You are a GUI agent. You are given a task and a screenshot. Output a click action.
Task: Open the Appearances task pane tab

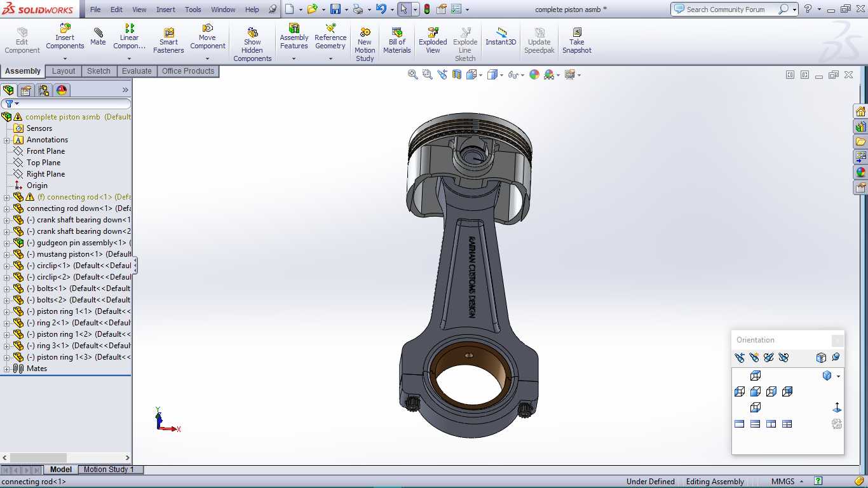click(x=861, y=172)
